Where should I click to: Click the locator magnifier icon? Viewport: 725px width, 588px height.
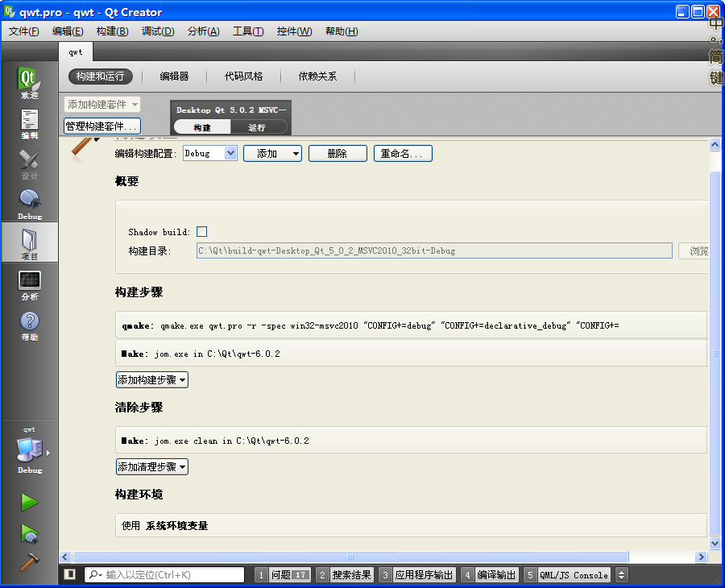click(94, 574)
